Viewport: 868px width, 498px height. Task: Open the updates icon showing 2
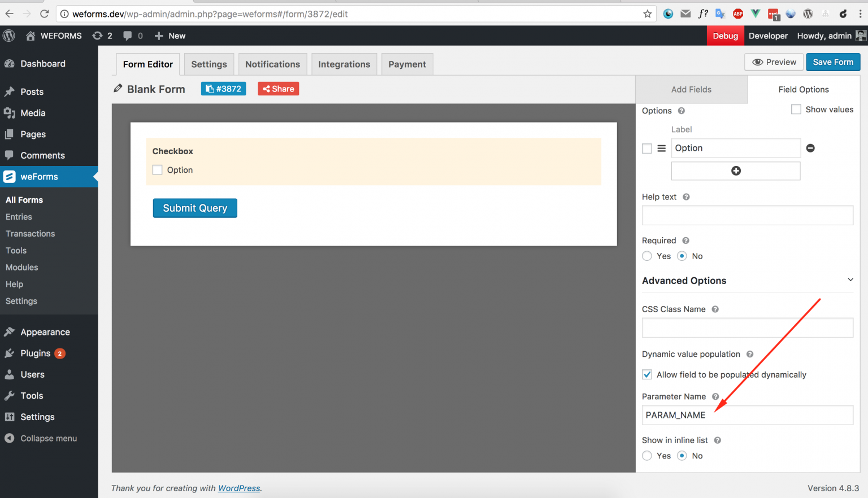102,36
